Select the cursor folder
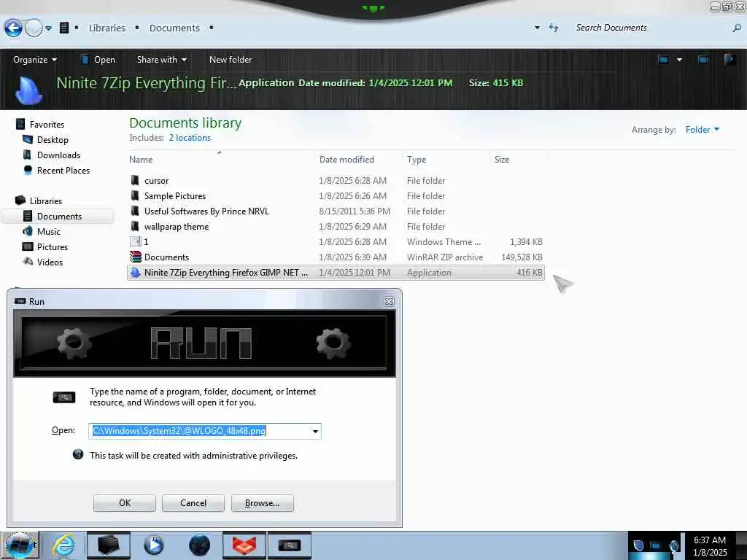Screen dimensions: 747x560 pyautogui.click(x=336, y=181)
